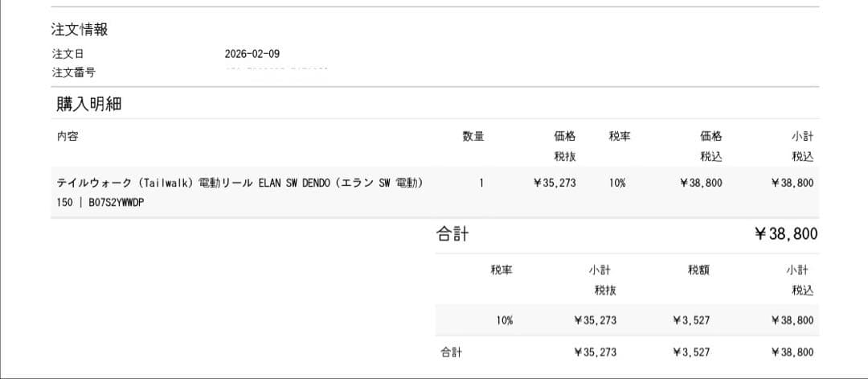The image size is (868, 379).
Task: Click the 価格 税込 column header
Action: tap(711, 145)
